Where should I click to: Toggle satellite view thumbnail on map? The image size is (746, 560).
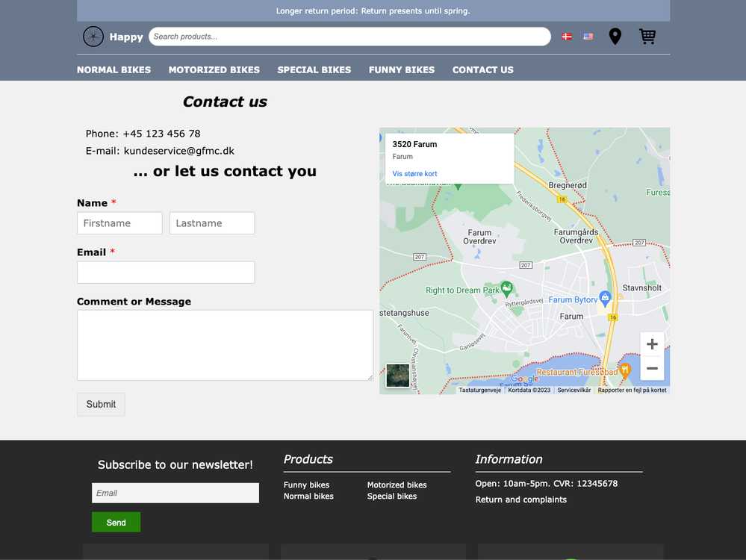click(398, 376)
